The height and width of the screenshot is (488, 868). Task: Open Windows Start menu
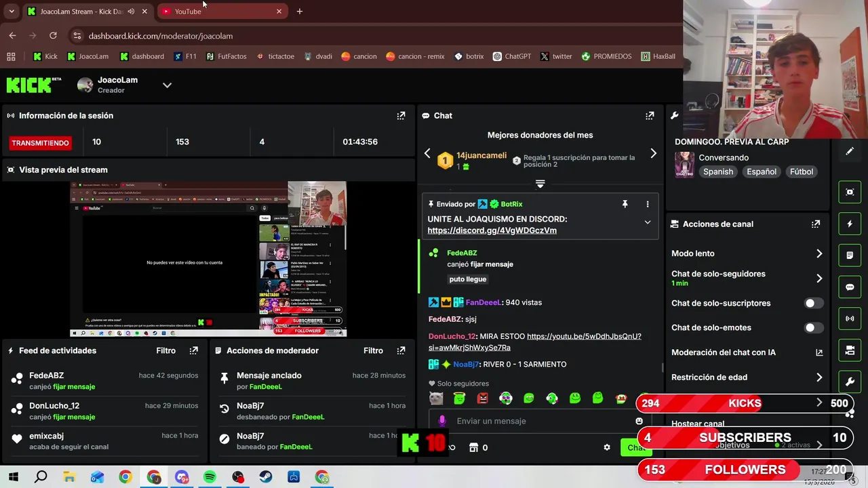click(x=13, y=477)
